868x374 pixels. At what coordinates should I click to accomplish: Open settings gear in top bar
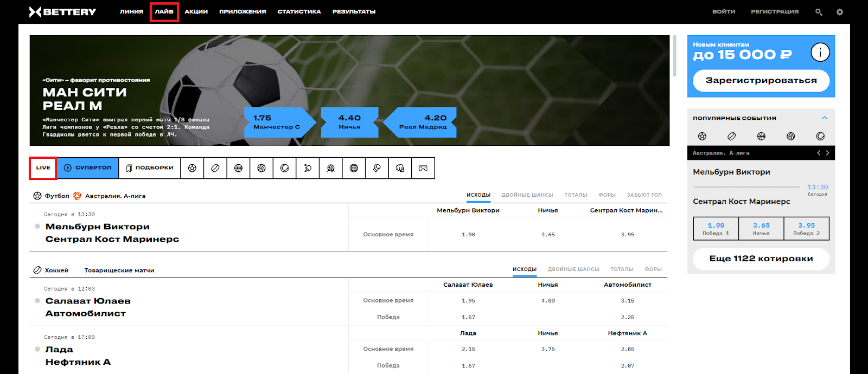840,12
